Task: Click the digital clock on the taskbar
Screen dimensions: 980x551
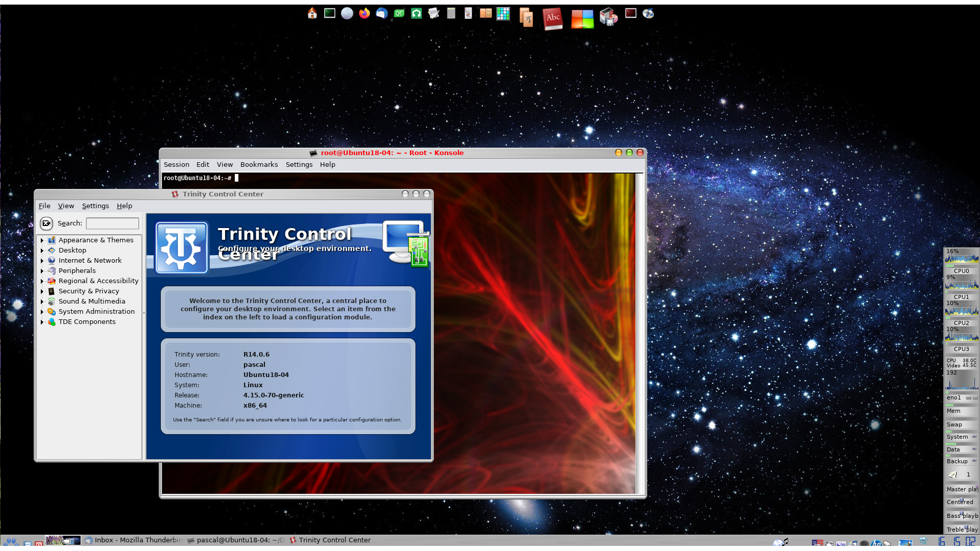Action: point(958,541)
